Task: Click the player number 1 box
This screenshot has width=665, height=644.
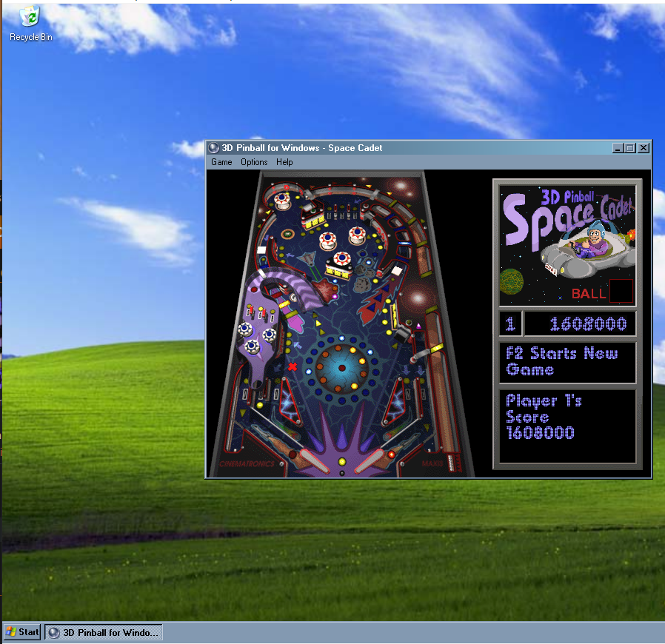Action: [x=510, y=323]
